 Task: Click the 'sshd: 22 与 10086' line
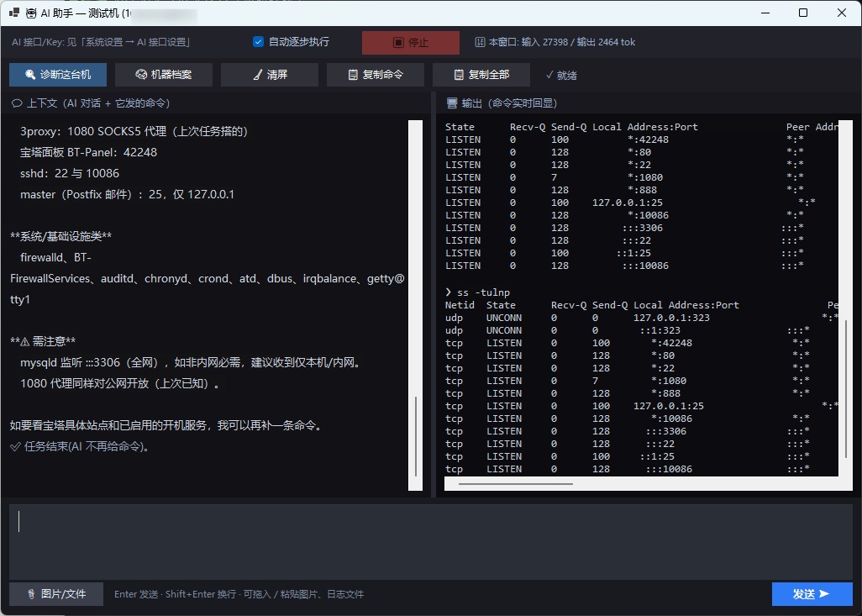[70, 173]
